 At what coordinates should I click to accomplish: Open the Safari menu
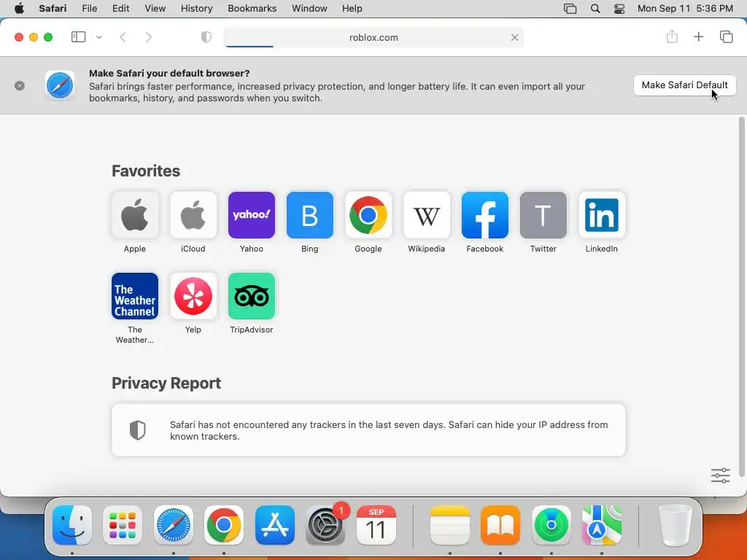tap(53, 9)
